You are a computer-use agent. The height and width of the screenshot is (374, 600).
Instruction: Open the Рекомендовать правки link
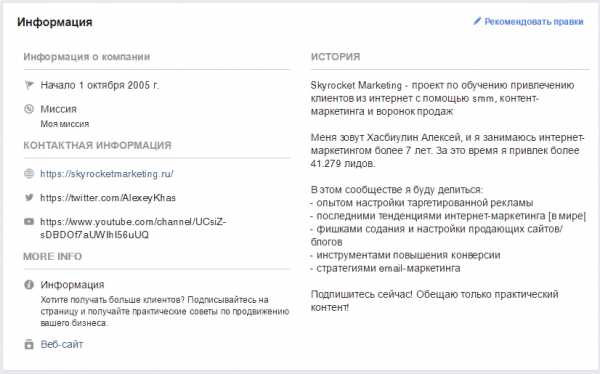click(534, 21)
